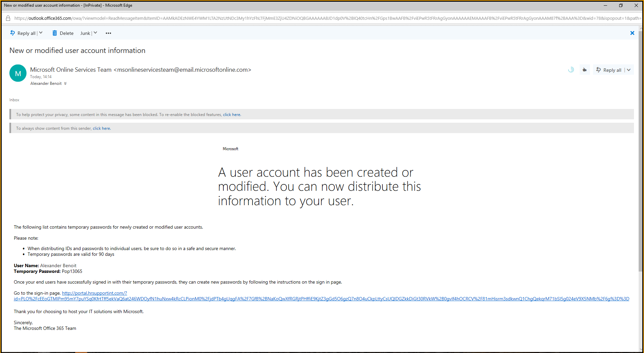Click the circular loading indicator near message actions
Image resolution: width=644 pixels, height=353 pixels.
(x=571, y=70)
